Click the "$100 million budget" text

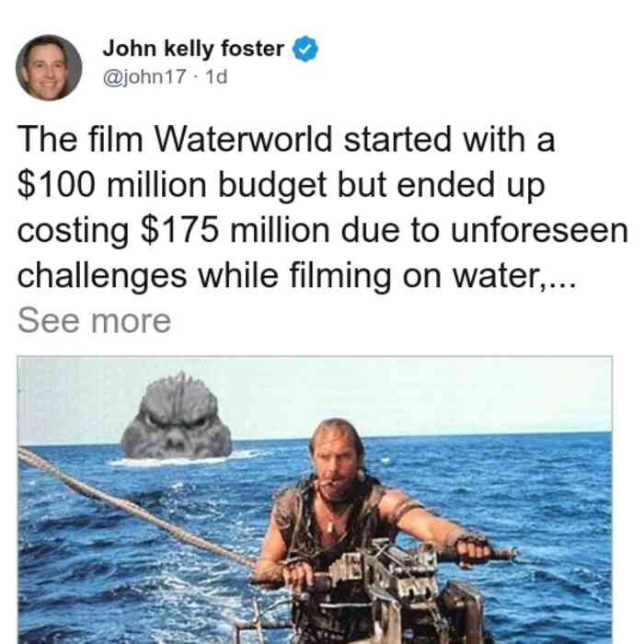[172, 185]
